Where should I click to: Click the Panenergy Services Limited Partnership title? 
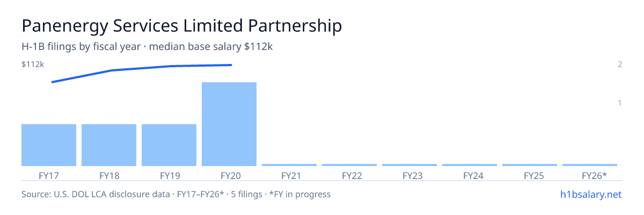(182, 26)
